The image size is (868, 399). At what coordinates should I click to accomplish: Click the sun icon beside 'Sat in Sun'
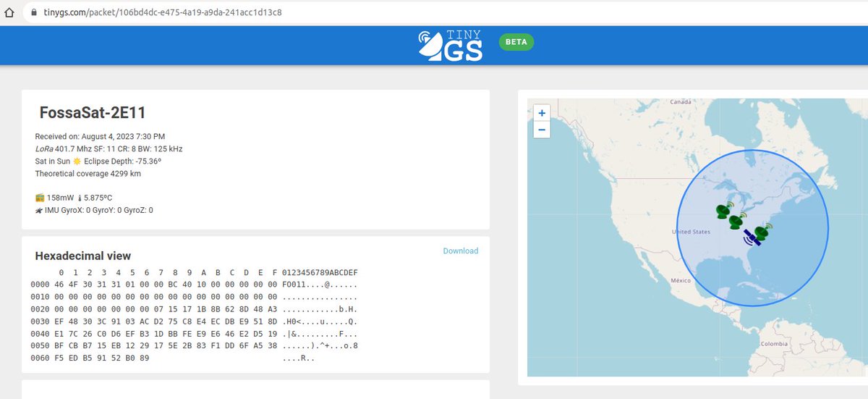pos(76,161)
